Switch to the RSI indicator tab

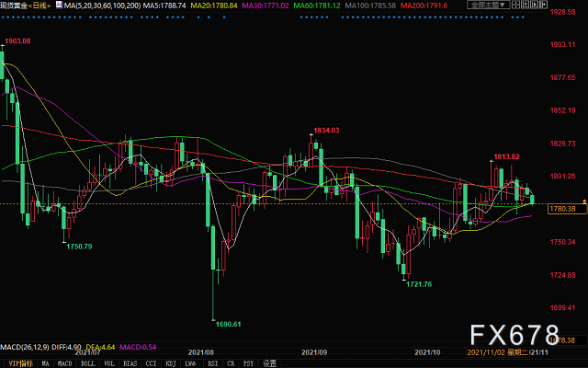coord(212,363)
